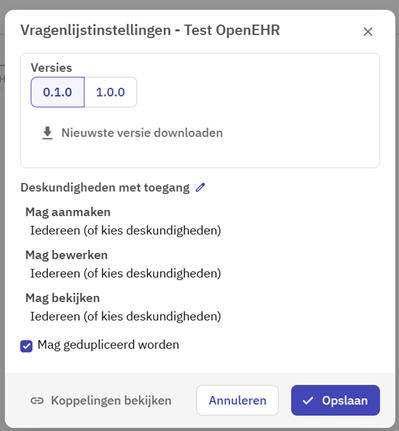
Task: Select version 0.1.0
Action: 58,92
